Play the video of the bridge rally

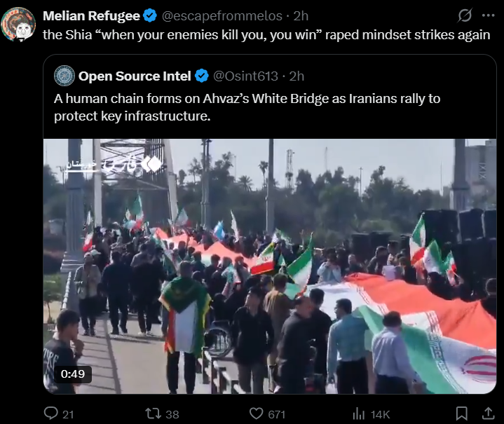point(270,266)
